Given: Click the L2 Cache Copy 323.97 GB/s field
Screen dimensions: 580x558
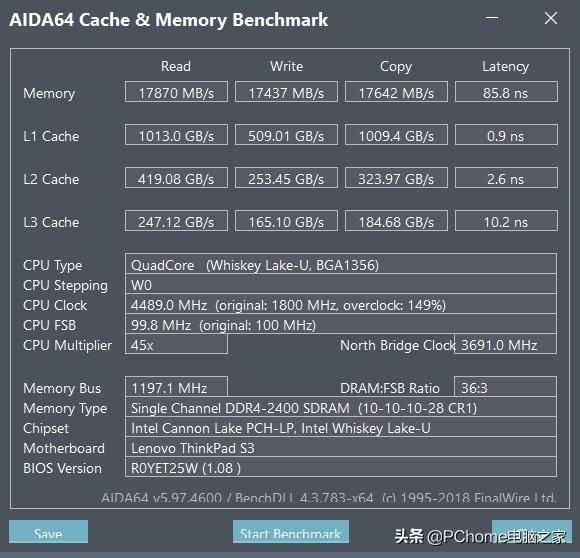Looking at the screenshot, I should coord(396,177).
